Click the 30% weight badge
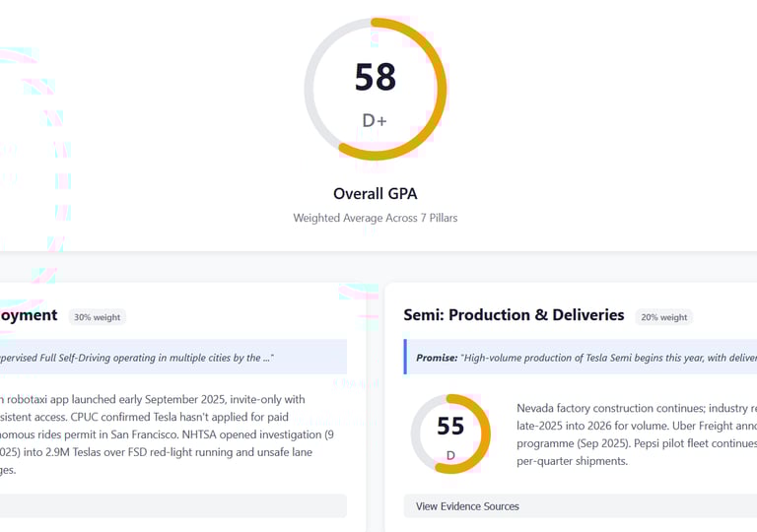This screenshot has width=757, height=532. [x=97, y=316]
